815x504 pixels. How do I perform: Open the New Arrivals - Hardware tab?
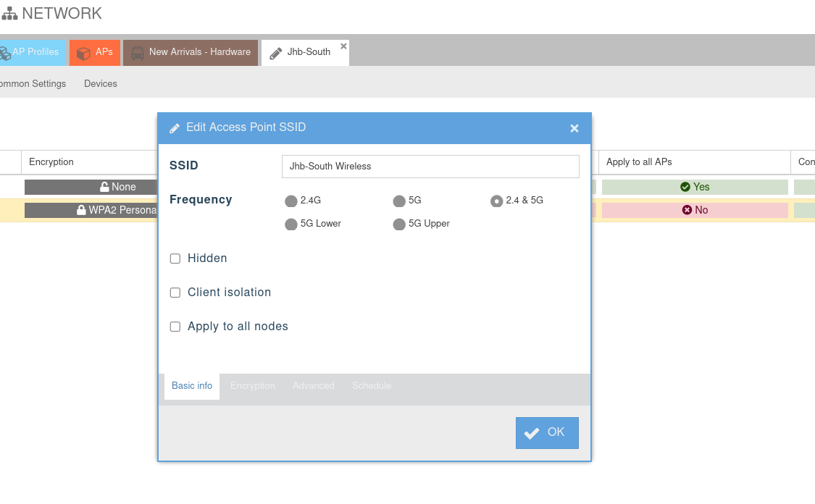[x=191, y=52]
